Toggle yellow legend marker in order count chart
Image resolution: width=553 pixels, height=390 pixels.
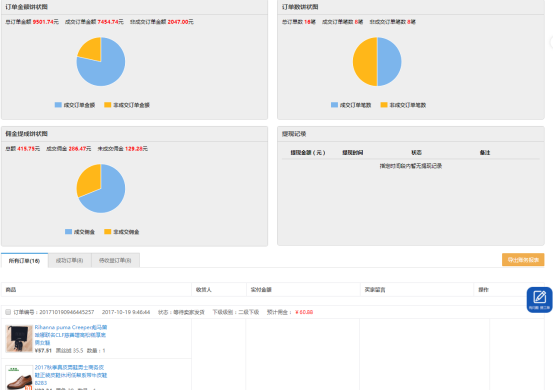(x=384, y=105)
